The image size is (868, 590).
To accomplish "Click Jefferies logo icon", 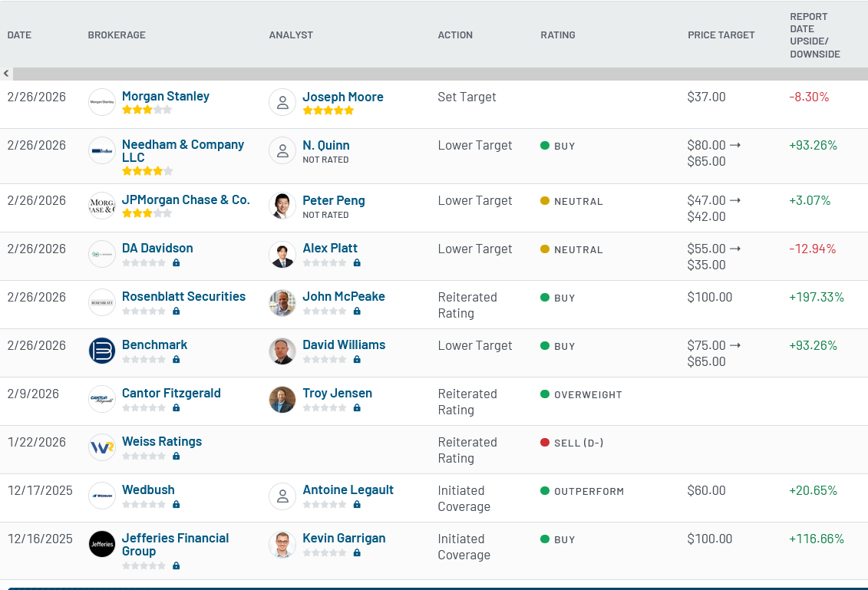I will click(x=102, y=544).
